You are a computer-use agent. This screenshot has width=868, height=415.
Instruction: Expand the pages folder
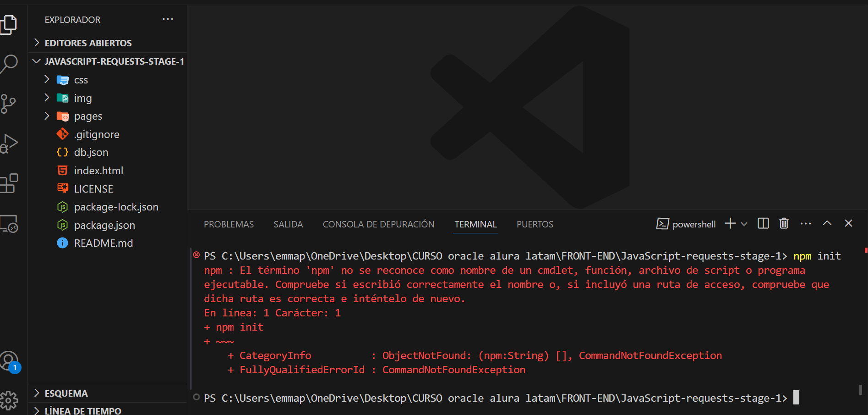tap(107, 116)
